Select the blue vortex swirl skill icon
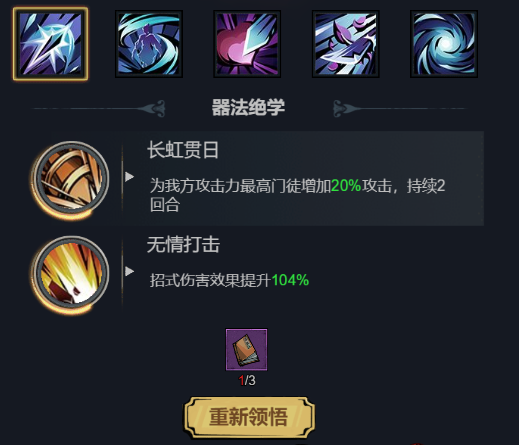The width and height of the screenshot is (519, 445). [444, 44]
